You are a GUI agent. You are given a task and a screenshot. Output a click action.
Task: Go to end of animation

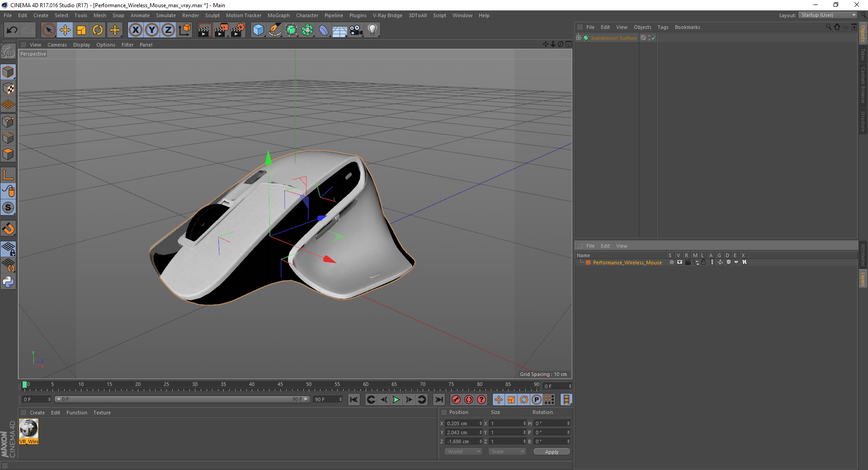(x=439, y=399)
